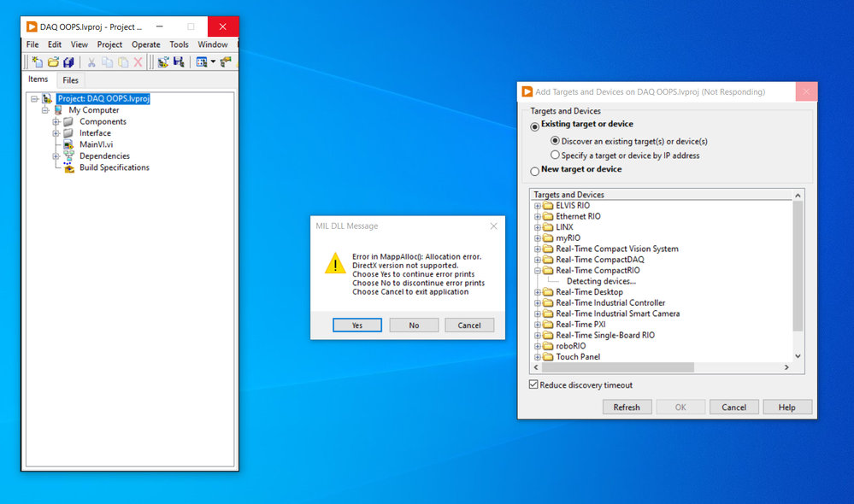The image size is (854, 504).
Task: Select the New target or device radio
Action: [535, 171]
